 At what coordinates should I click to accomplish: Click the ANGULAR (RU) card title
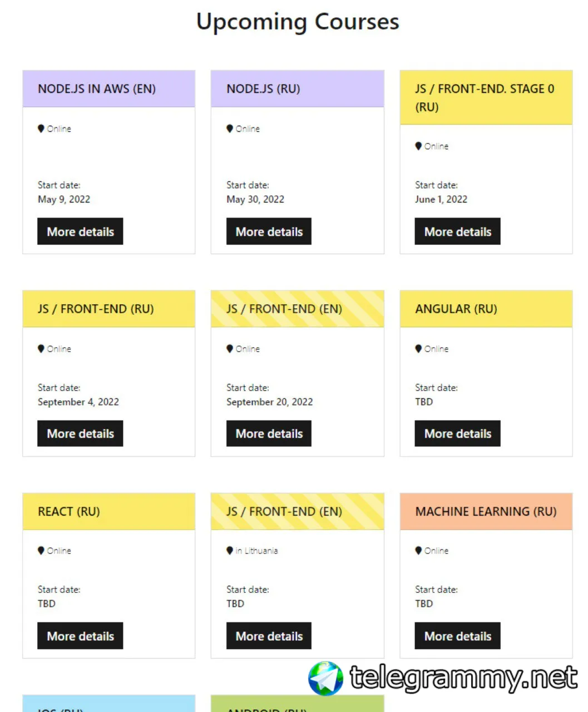(456, 309)
